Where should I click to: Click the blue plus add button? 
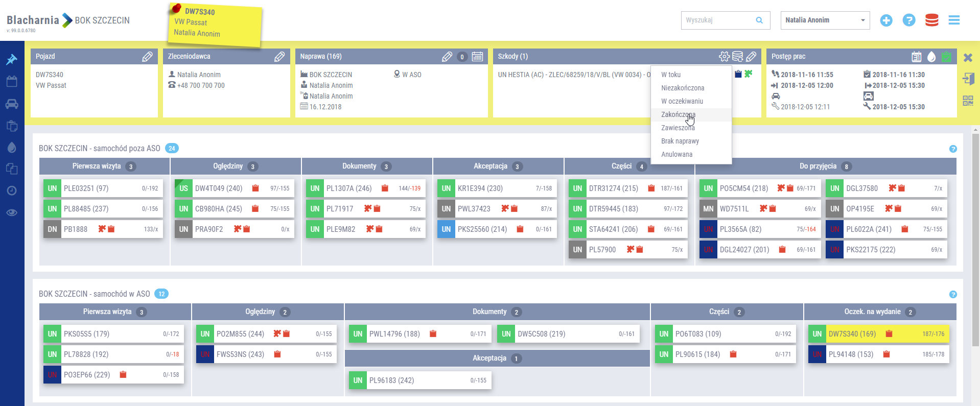point(886,20)
